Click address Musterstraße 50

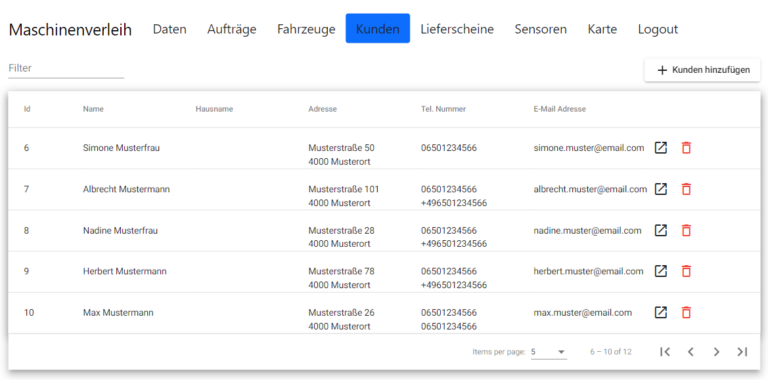pos(341,148)
